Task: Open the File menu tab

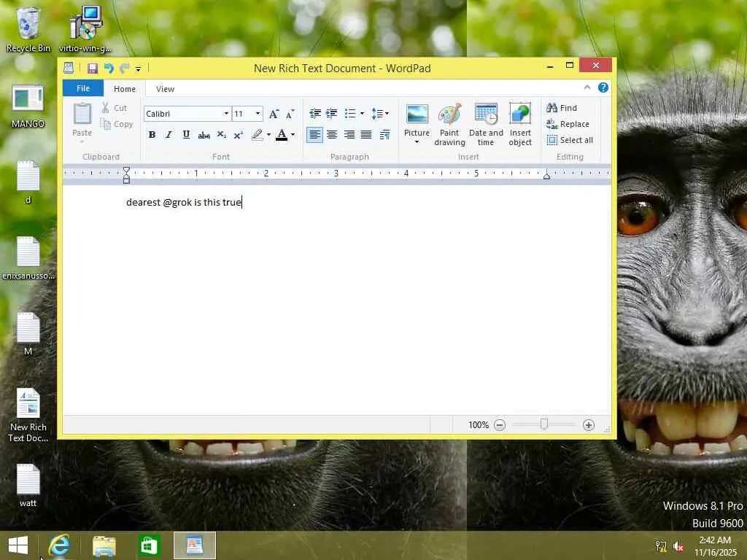Action: (x=83, y=88)
